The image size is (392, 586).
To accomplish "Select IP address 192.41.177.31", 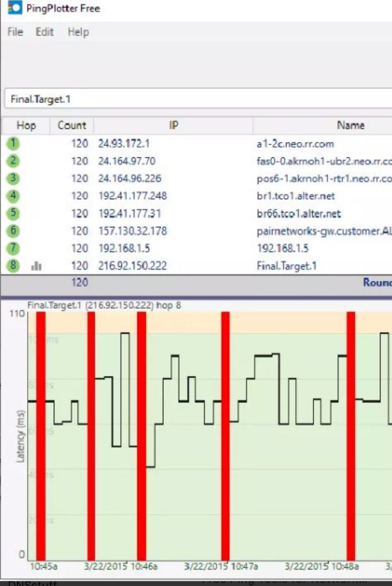I will coord(130,213).
